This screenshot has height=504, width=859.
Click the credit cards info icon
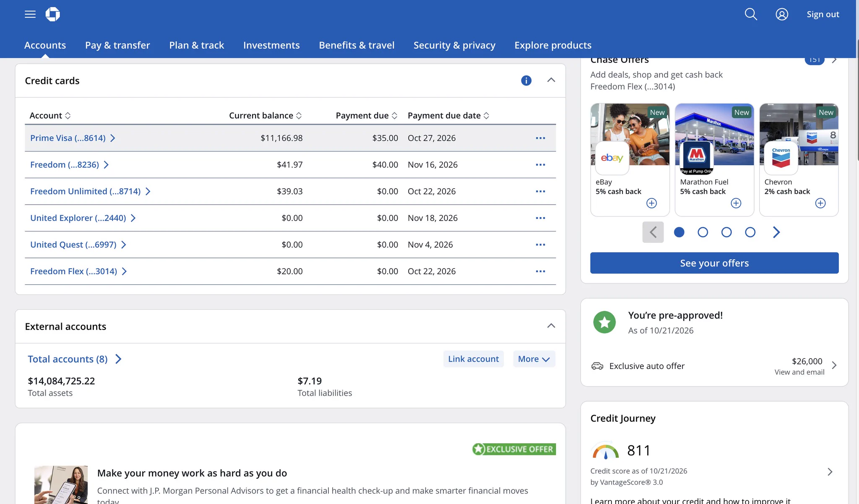point(526,81)
